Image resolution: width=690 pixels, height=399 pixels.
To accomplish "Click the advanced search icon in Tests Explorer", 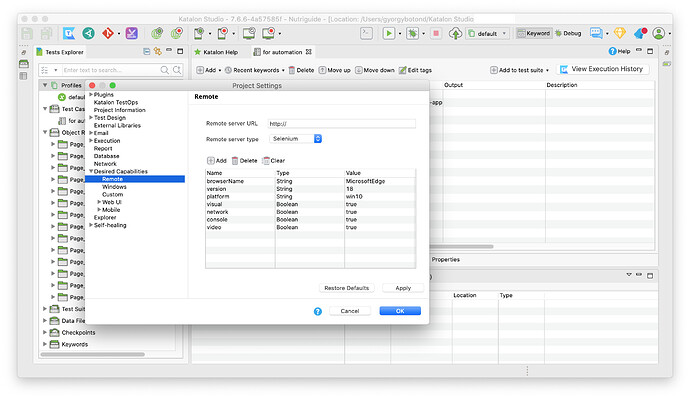I will point(177,70).
